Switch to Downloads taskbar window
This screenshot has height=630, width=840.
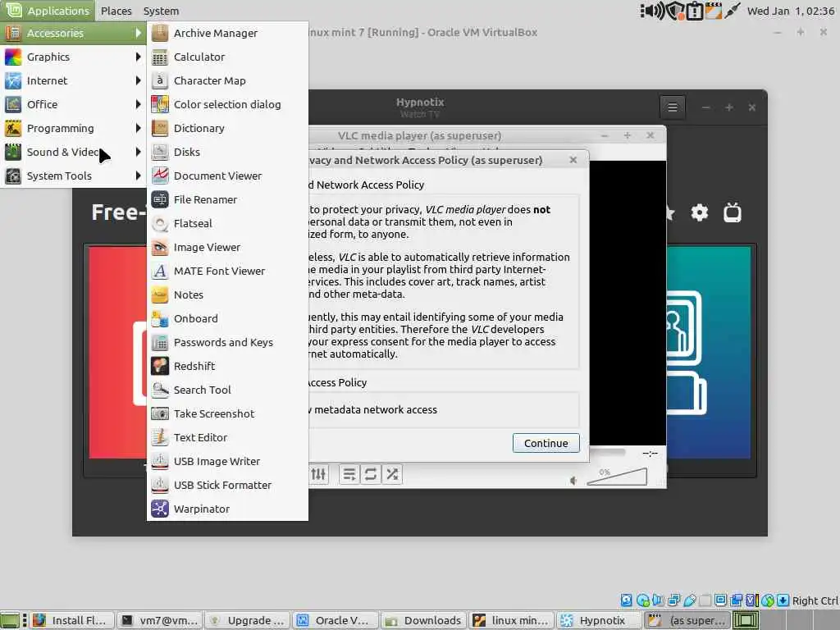424,620
